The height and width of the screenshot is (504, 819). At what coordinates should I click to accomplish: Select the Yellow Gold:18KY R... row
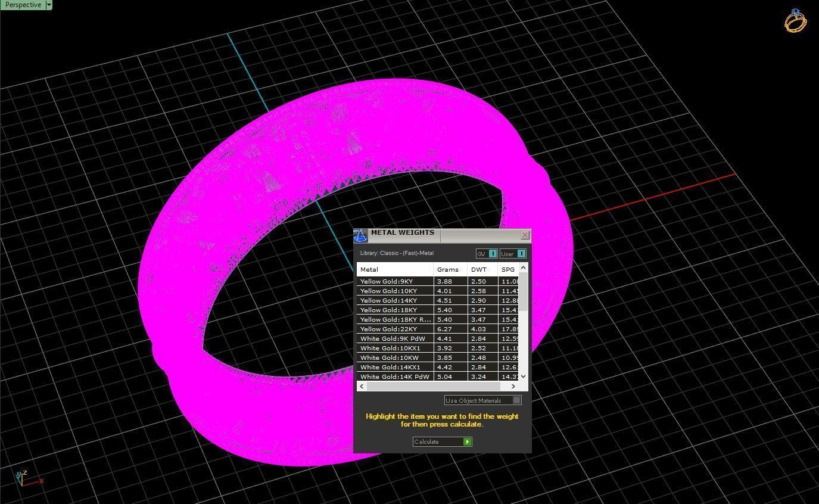438,319
